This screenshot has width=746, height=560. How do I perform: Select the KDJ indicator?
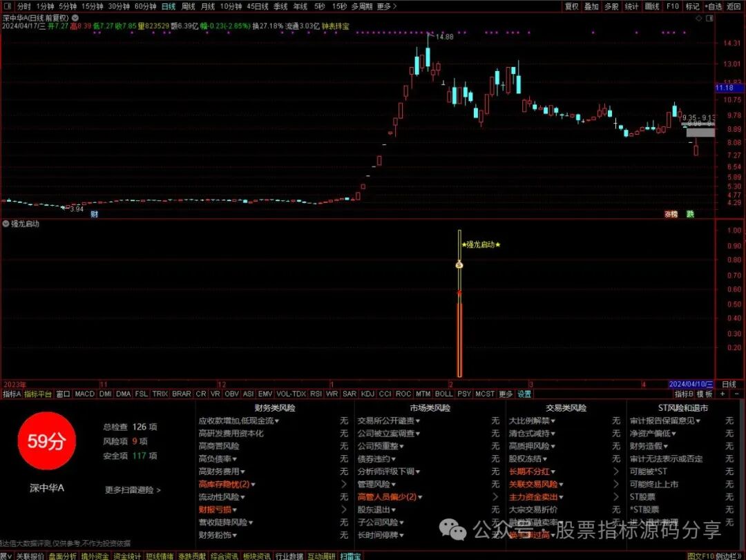pyautogui.click(x=367, y=394)
